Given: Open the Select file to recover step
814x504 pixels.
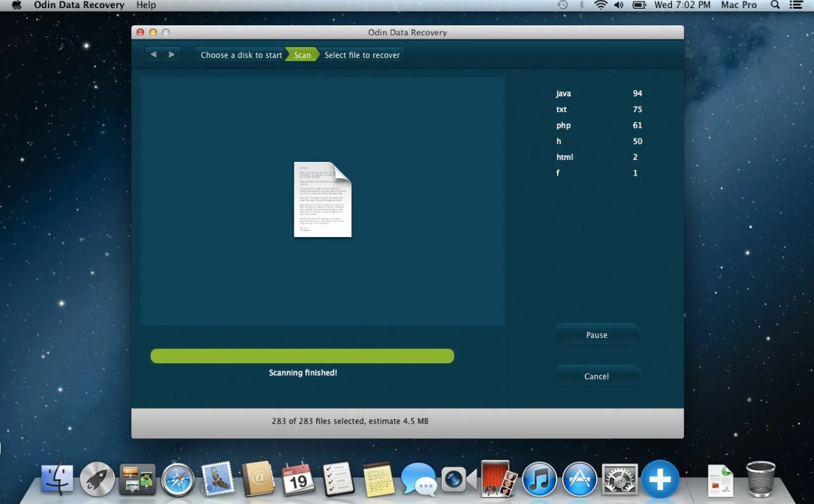Looking at the screenshot, I should 362,55.
